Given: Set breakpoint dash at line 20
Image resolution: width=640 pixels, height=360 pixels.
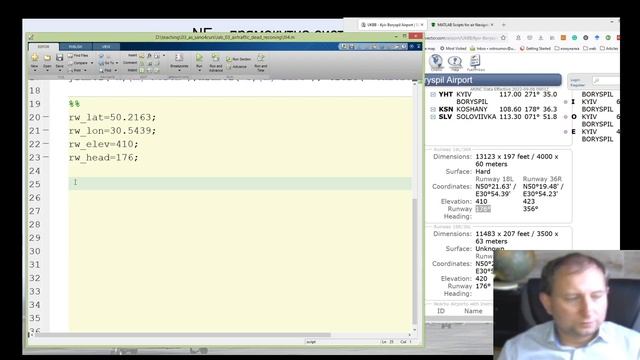Looking at the screenshot, I should click(x=46, y=117).
